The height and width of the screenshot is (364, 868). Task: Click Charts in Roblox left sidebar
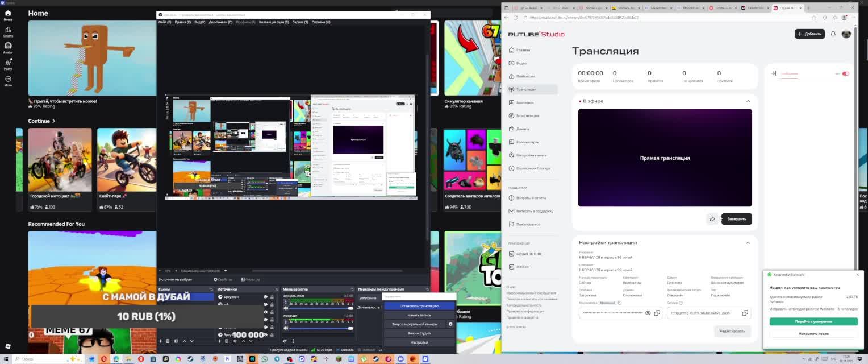coord(8,32)
